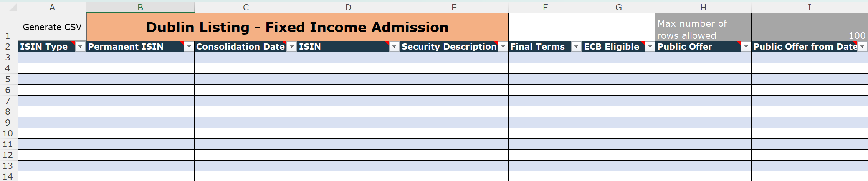Open the Permanent ISIN filter arrow

189,47
